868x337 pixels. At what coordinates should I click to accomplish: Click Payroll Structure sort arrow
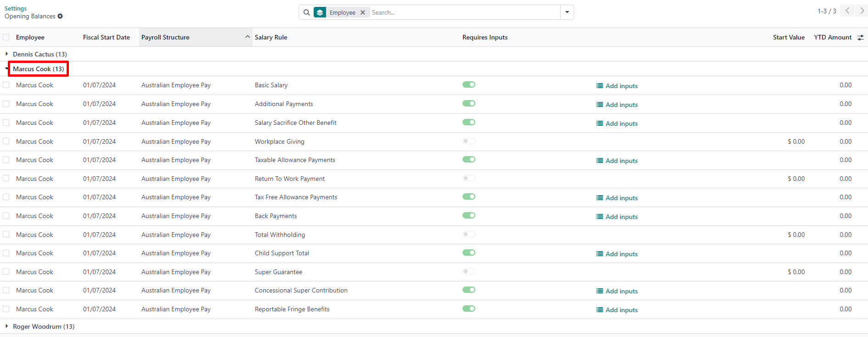pyautogui.click(x=248, y=37)
